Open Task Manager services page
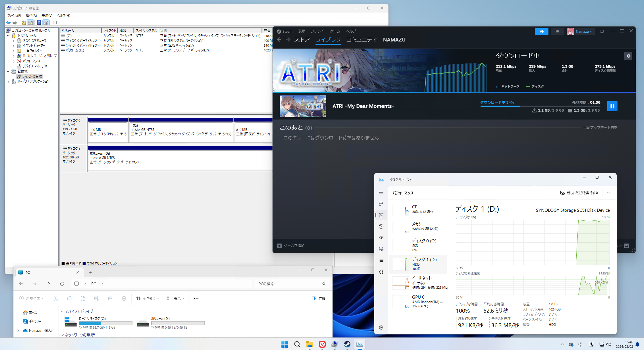The image size is (644, 350). [381, 272]
